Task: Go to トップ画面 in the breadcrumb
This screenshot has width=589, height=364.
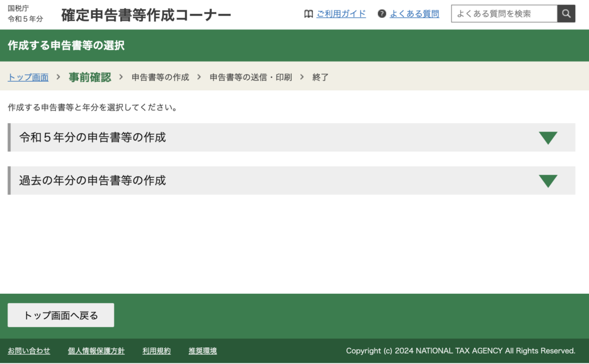Action: pos(28,77)
